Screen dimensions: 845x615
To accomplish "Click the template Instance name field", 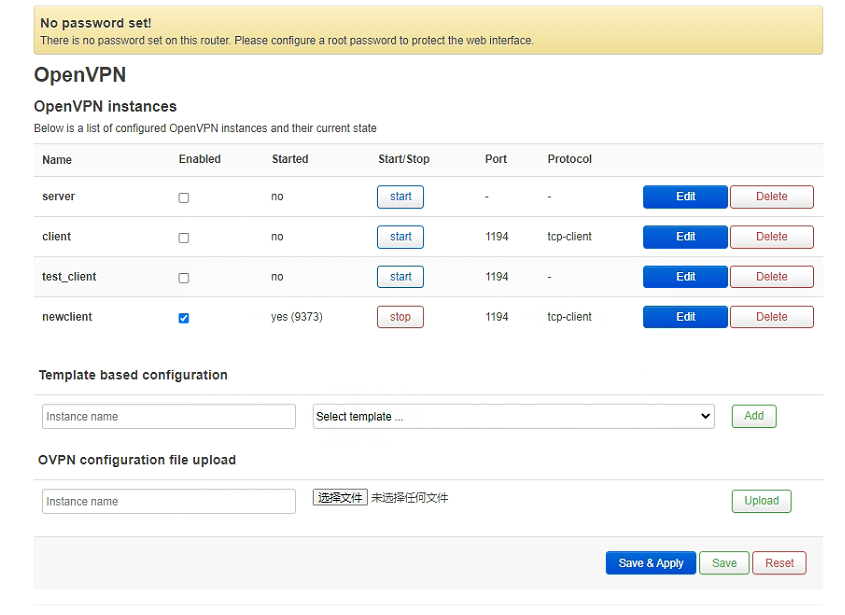I will point(169,417).
